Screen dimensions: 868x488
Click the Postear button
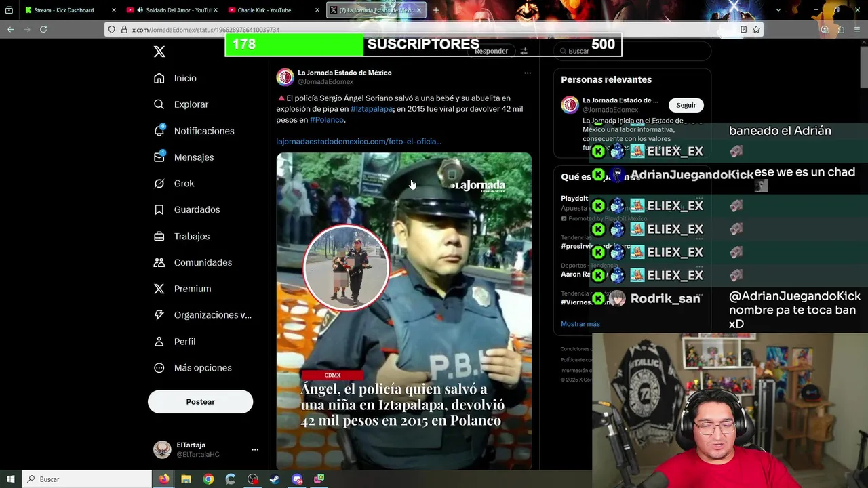pyautogui.click(x=200, y=402)
